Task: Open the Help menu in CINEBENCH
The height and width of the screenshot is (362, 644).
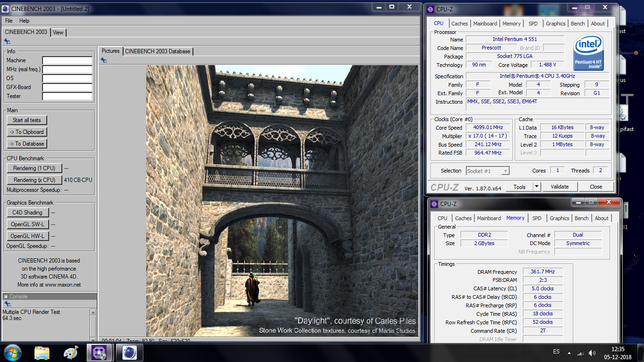Action: coord(25,21)
